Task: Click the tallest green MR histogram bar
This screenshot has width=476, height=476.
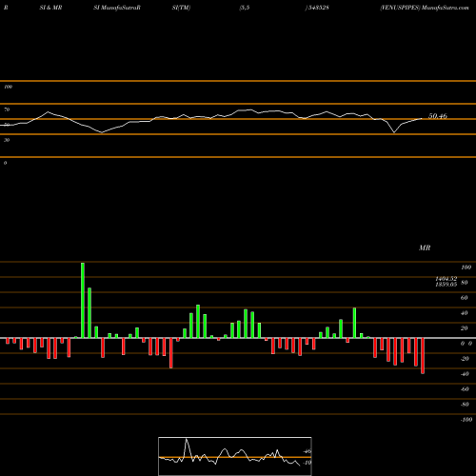Action: click(x=83, y=300)
